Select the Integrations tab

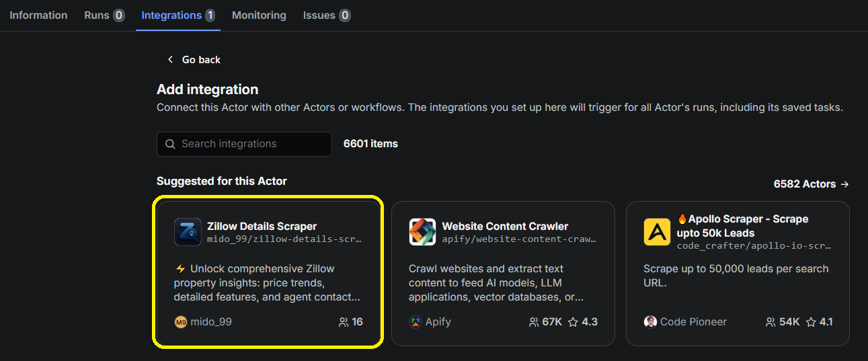click(x=178, y=15)
